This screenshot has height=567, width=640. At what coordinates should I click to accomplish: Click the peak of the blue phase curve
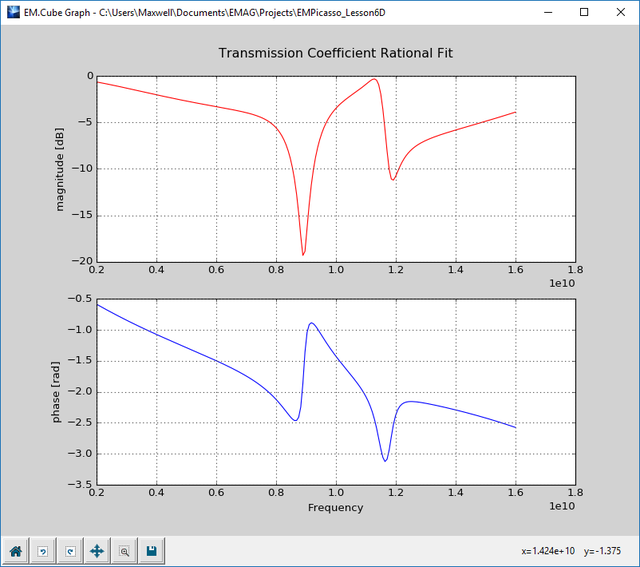tap(312, 323)
